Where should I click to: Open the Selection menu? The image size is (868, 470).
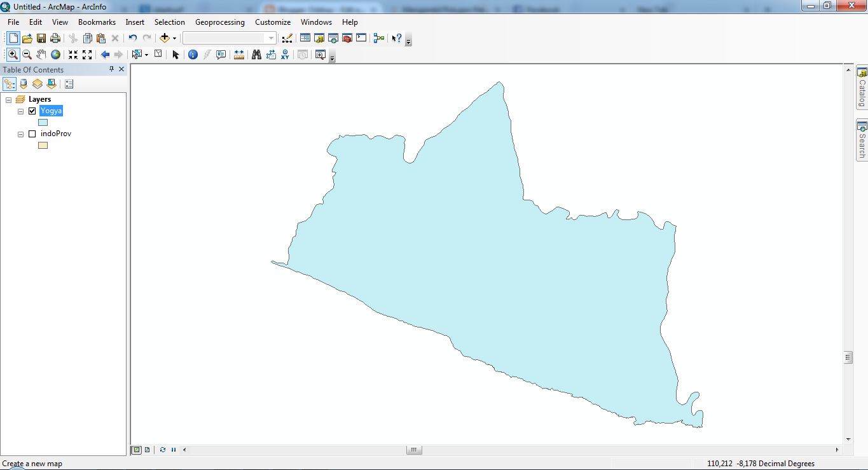169,22
